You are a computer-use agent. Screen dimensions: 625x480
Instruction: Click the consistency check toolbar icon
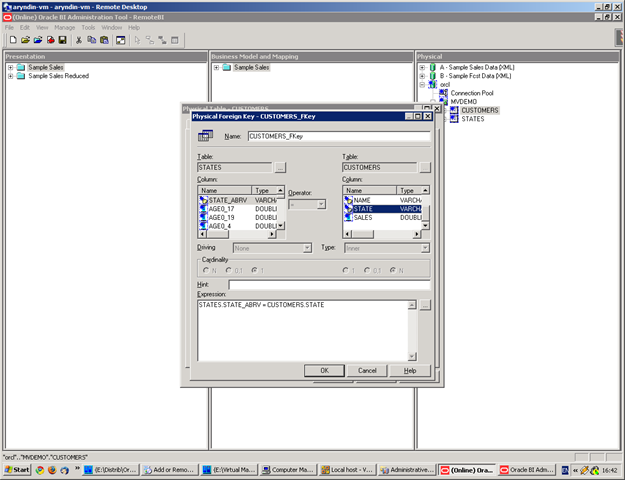[x=120, y=40]
